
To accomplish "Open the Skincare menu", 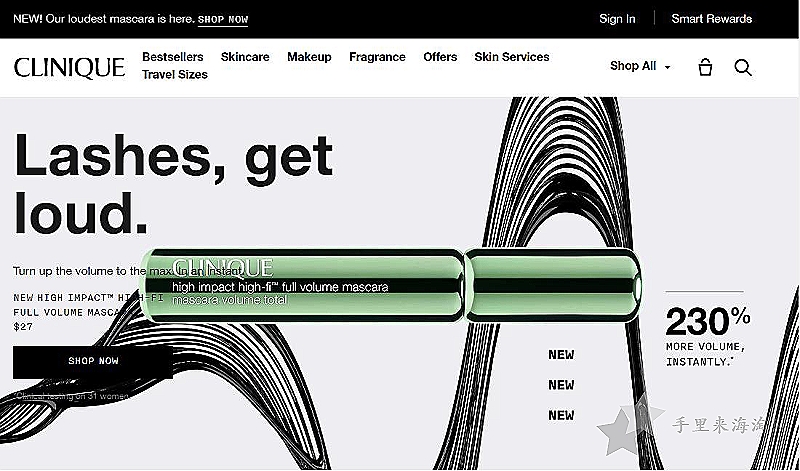I will point(245,57).
